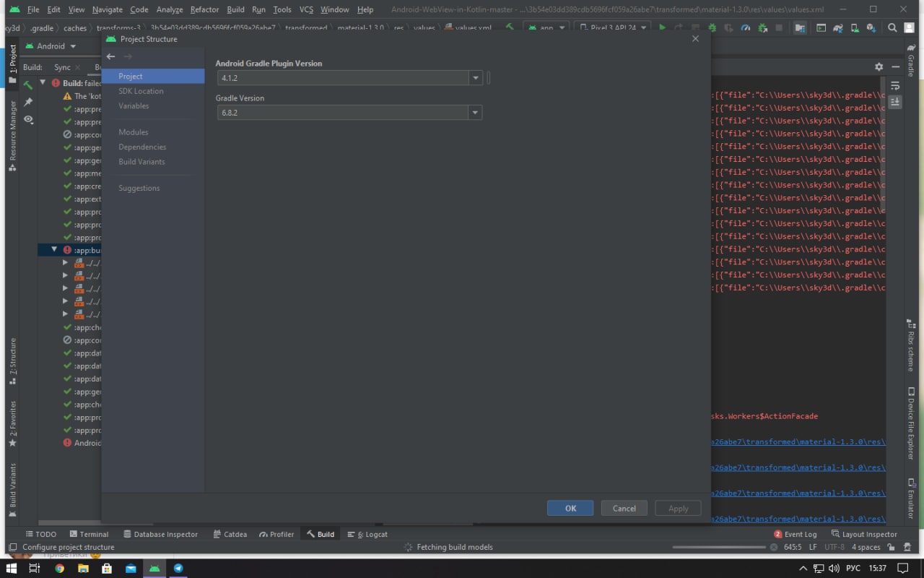Open Chrome from the Windows taskbar
Image resolution: width=924 pixels, height=578 pixels.
point(59,568)
